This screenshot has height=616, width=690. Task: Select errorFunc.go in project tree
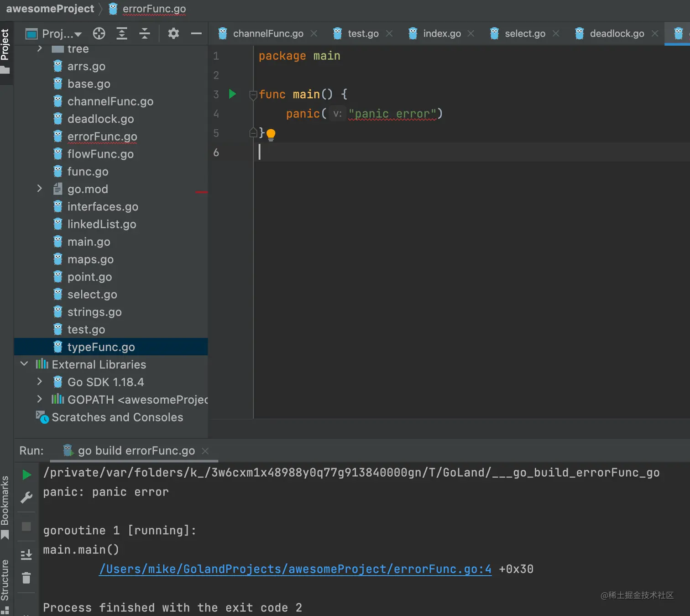[x=102, y=137]
